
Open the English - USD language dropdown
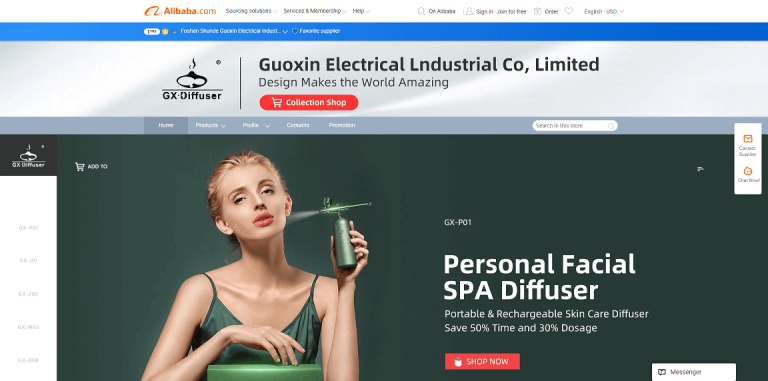[x=604, y=11]
